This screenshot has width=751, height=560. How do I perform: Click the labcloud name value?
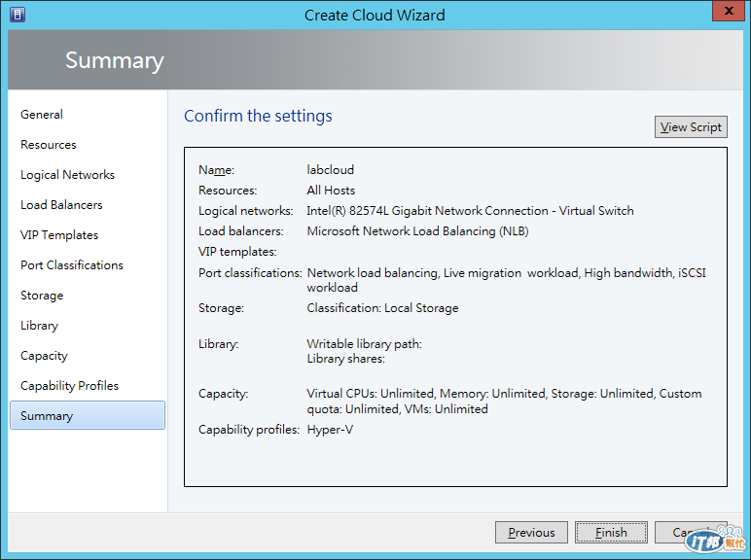pyautogui.click(x=331, y=170)
